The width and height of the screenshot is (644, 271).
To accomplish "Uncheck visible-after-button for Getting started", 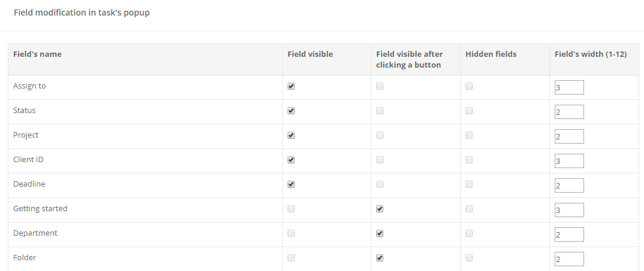I will tap(380, 209).
